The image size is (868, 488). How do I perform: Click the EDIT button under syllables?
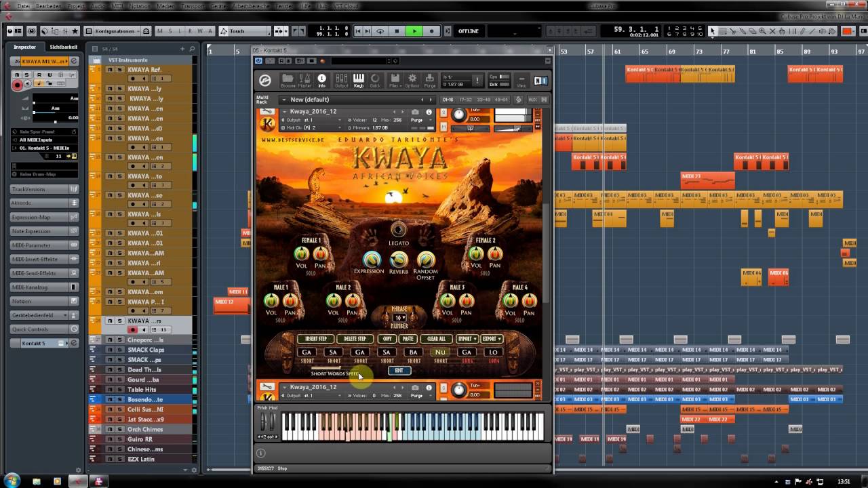point(399,370)
